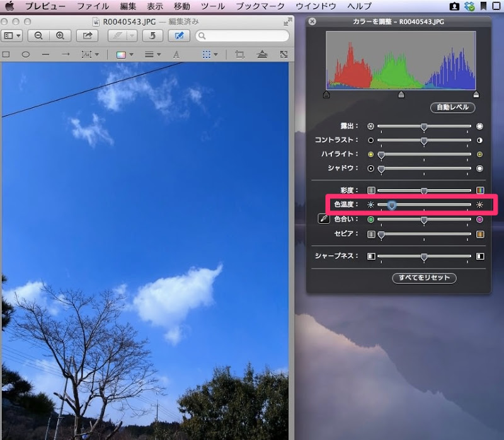The width and height of the screenshot is (504, 440).
Task: Click the file icon beside R0040543.JPG title
Action: [x=96, y=21]
